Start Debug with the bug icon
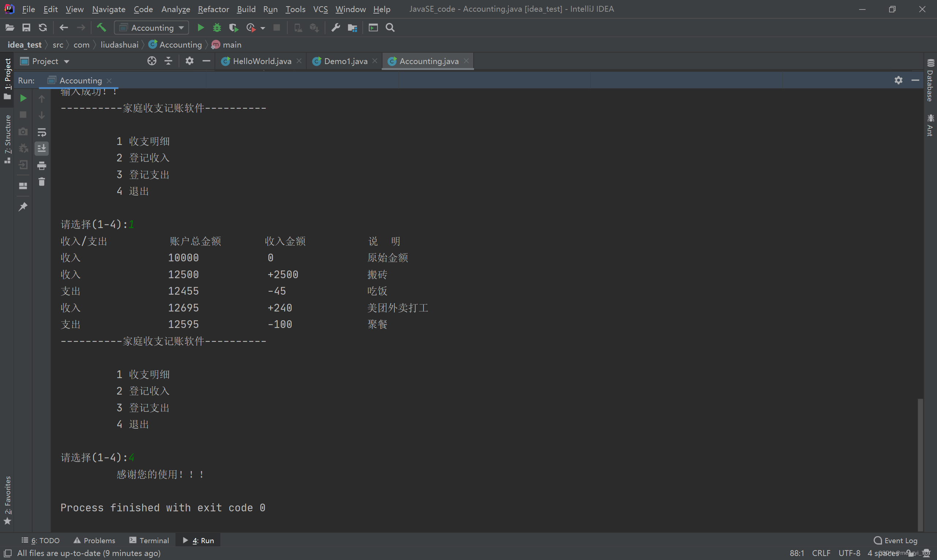Viewport: 937px width, 560px height. [x=217, y=27]
